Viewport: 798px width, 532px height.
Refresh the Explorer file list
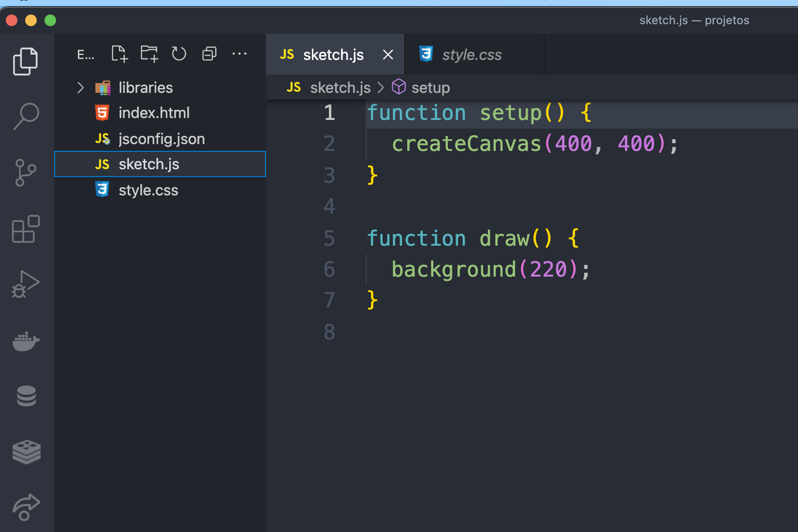pyautogui.click(x=179, y=54)
